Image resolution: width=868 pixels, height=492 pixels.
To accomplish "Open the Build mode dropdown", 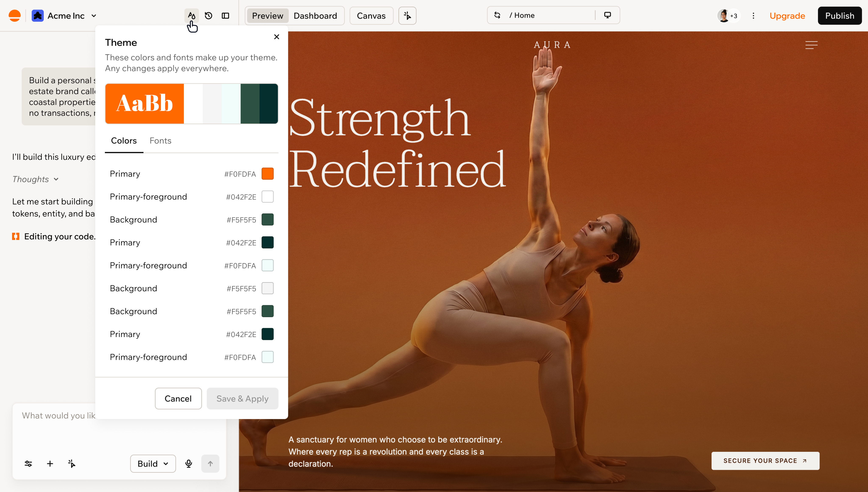I will [x=153, y=464].
